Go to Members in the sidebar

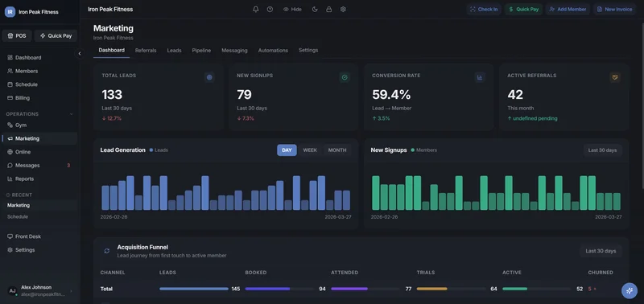click(39, 71)
